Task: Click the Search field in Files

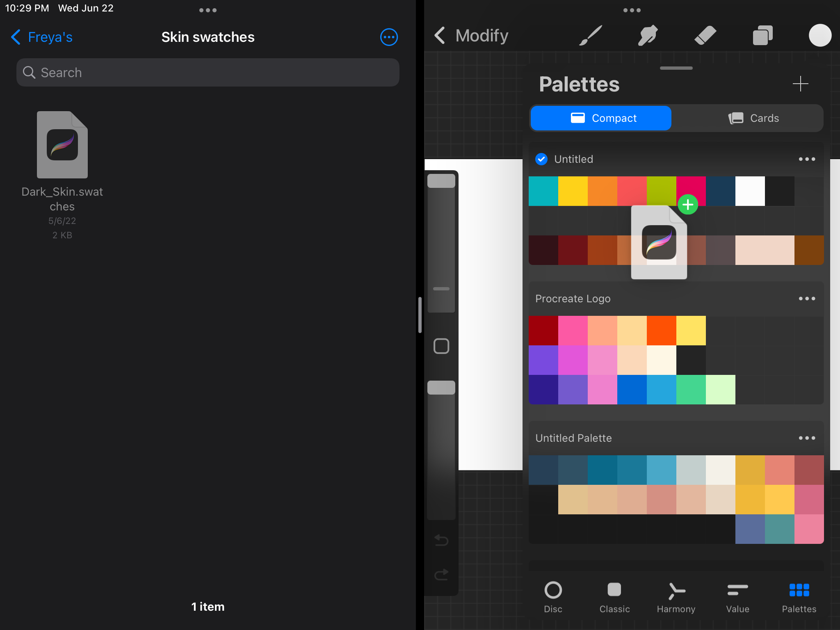Action: [x=208, y=72]
